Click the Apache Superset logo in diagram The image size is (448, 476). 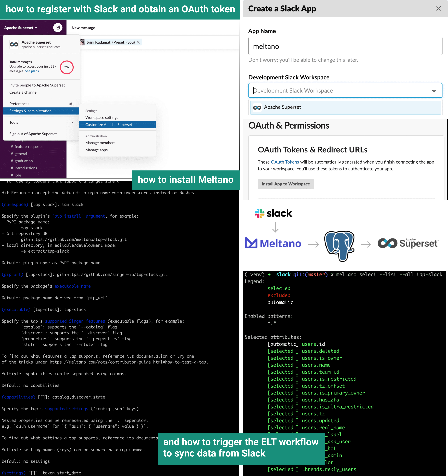click(408, 243)
